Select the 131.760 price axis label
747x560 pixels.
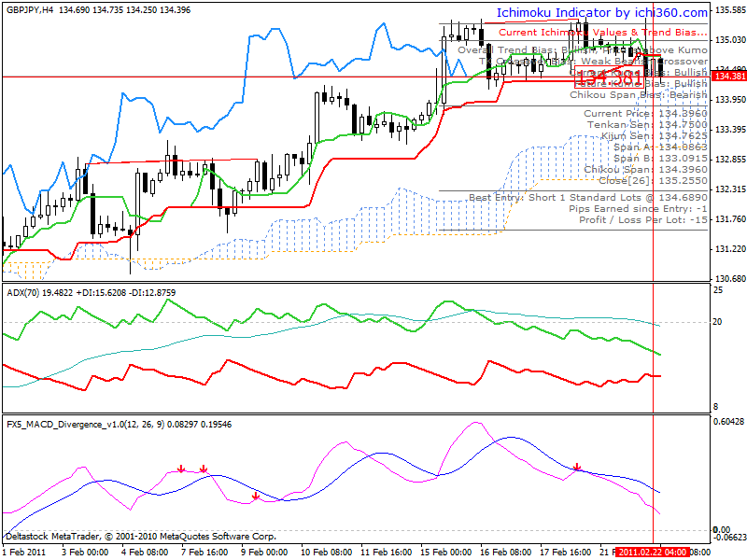point(730,219)
